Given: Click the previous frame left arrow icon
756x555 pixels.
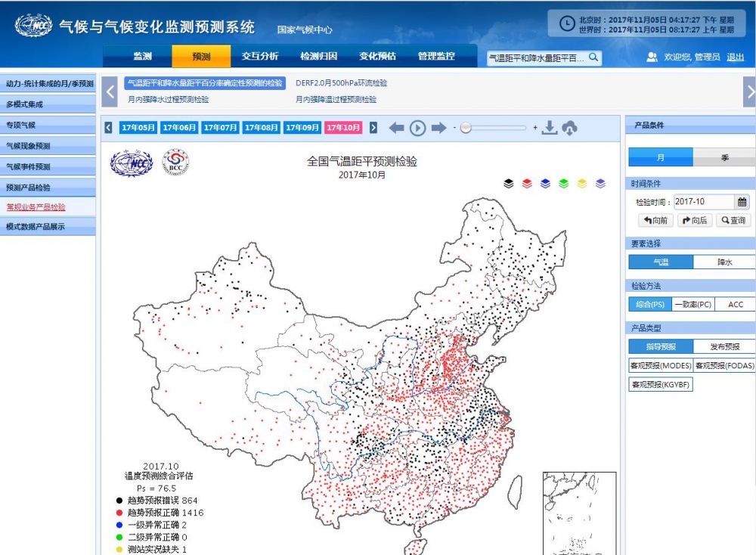Looking at the screenshot, I should [396, 128].
